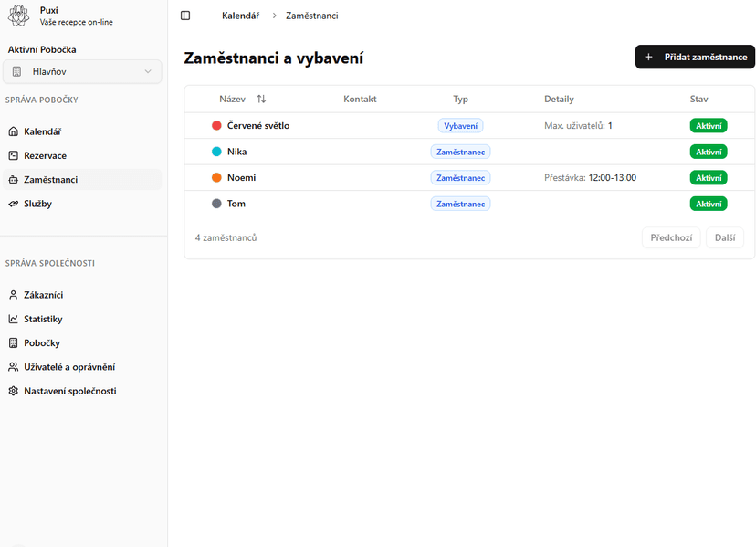The height and width of the screenshot is (547, 756).
Task: Click Zaměstnanec badge in Nika row
Action: (460, 152)
